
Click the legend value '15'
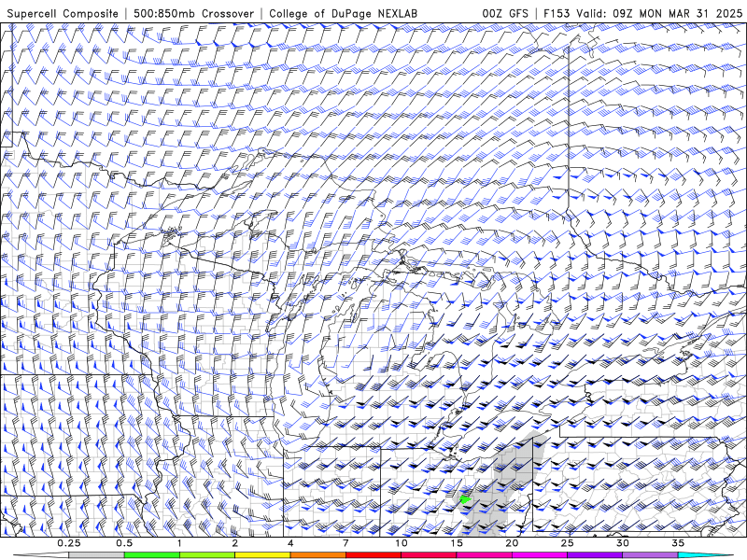tap(457, 543)
